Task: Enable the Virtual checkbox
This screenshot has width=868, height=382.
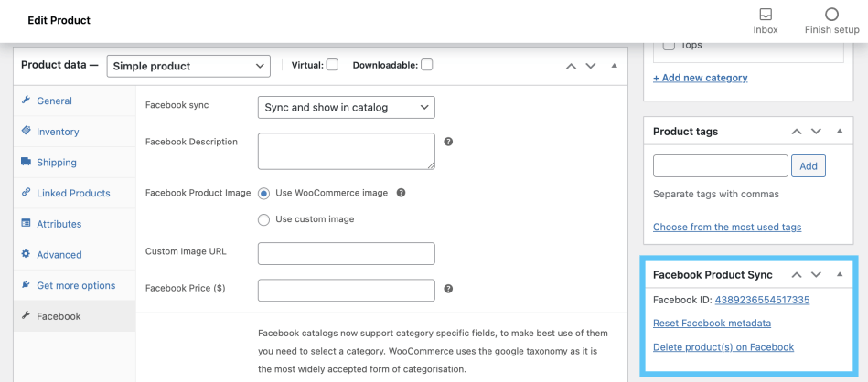Action: 332,65
